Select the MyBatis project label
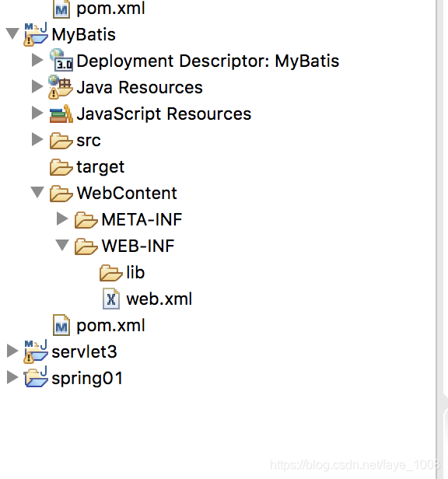The width and height of the screenshot is (448, 479). pos(84,34)
